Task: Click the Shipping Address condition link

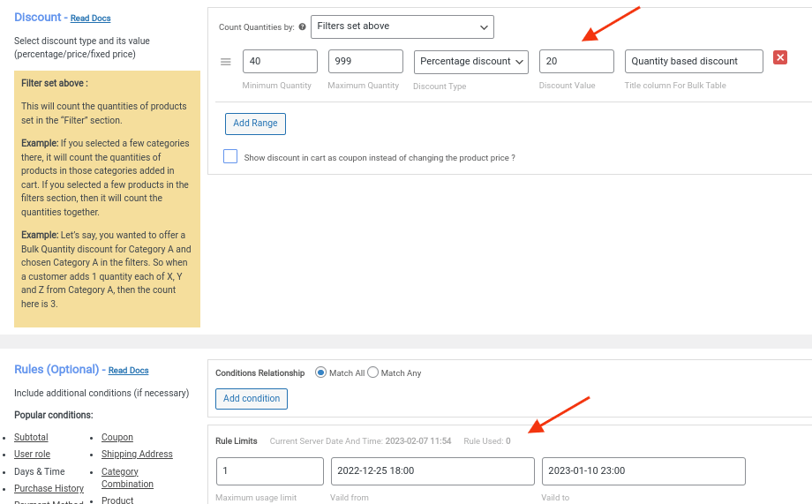Action: tap(137, 454)
